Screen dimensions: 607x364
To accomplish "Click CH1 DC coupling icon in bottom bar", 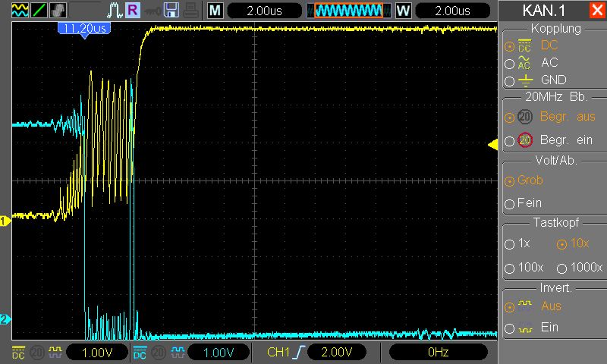I will click(18, 353).
